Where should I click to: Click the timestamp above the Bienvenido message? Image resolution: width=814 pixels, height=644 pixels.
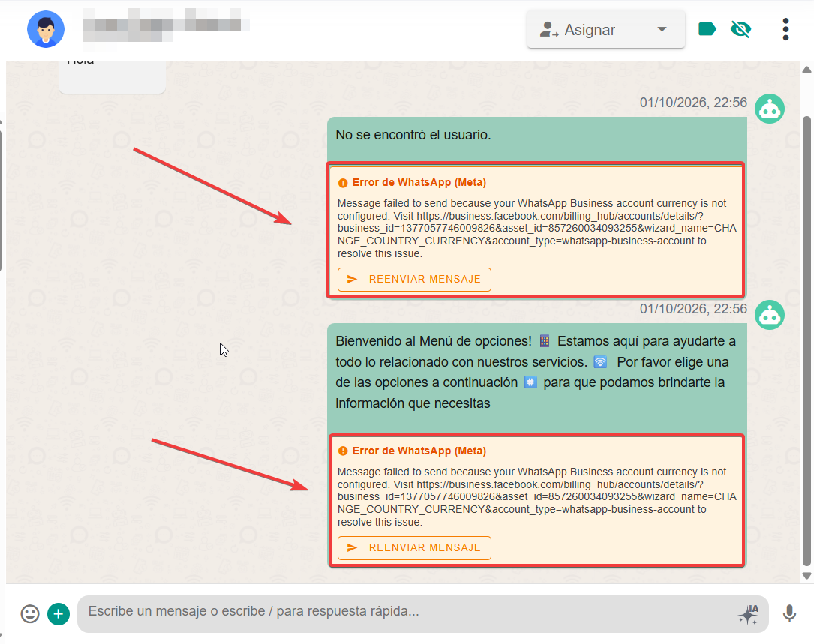[693, 309]
